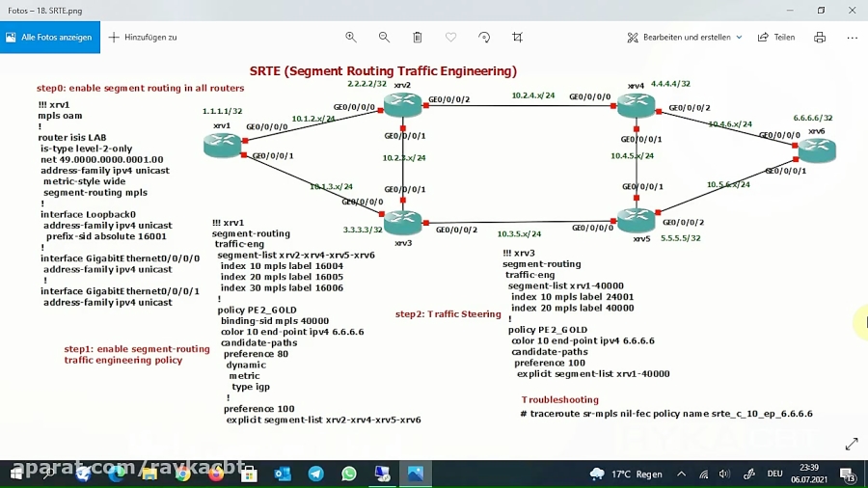Screen dimensions: 868x488
Task: Open Telegram from the taskbar
Action: click(x=315, y=474)
